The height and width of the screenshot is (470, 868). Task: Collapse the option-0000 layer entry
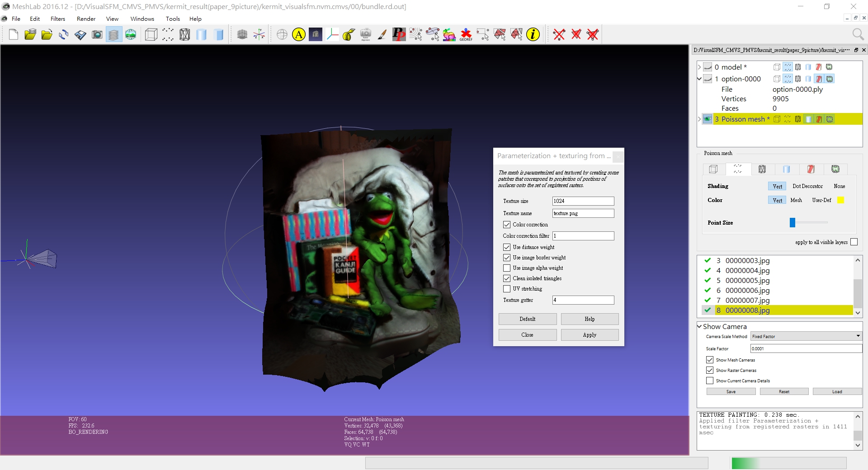[x=699, y=79]
